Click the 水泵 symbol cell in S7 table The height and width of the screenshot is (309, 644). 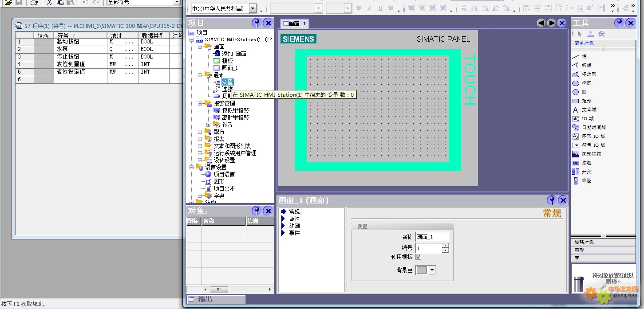tap(80, 49)
